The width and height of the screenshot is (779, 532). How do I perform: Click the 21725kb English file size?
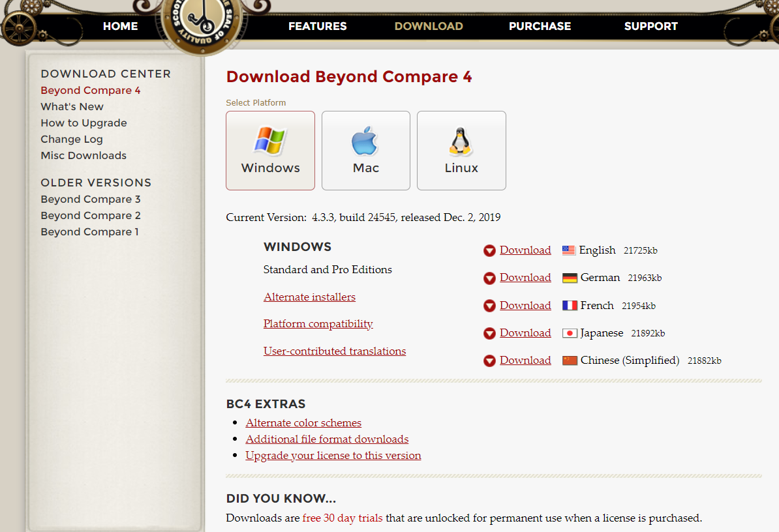click(x=641, y=250)
